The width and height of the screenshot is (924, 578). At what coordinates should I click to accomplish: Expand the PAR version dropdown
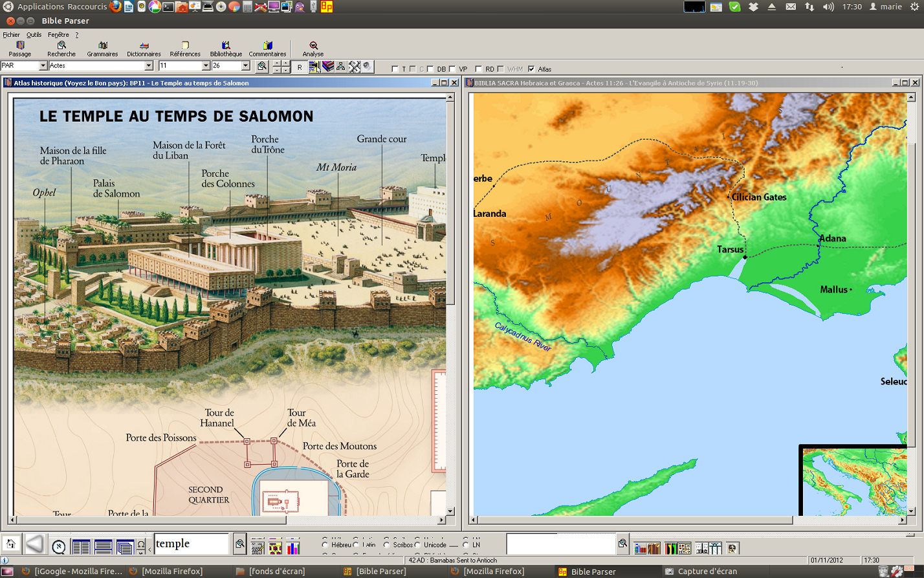pos(43,66)
